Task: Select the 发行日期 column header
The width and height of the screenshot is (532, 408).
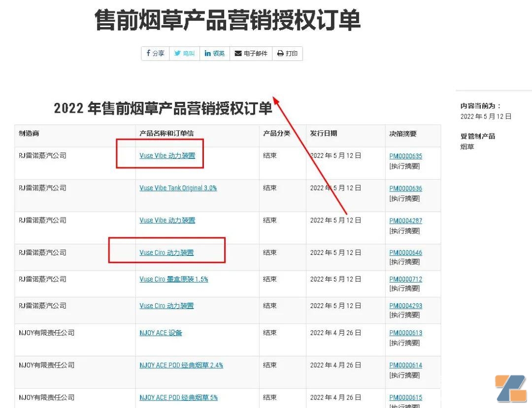Action: pyautogui.click(x=324, y=133)
